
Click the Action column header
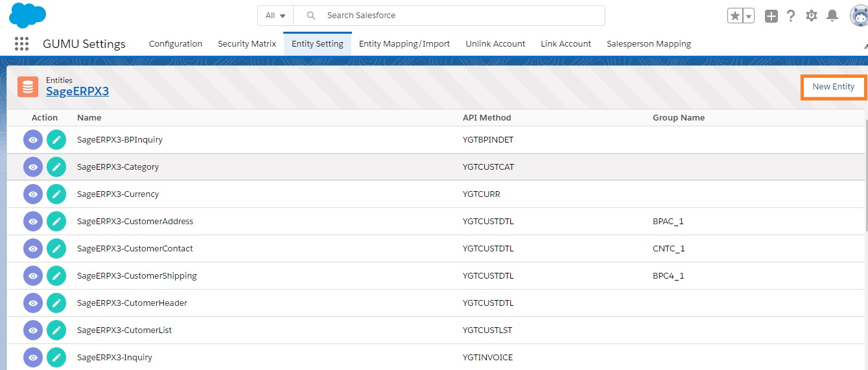point(45,117)
